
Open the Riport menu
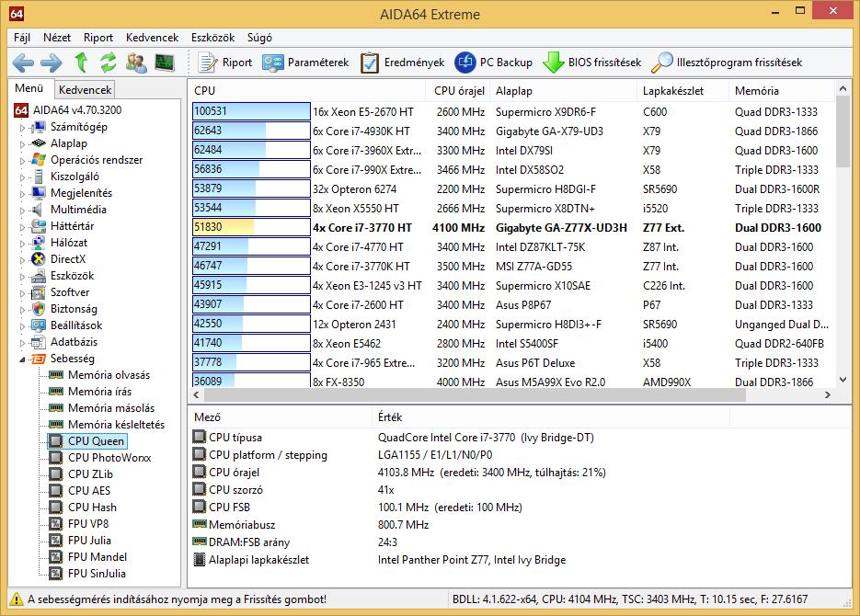tap(98, 38)
